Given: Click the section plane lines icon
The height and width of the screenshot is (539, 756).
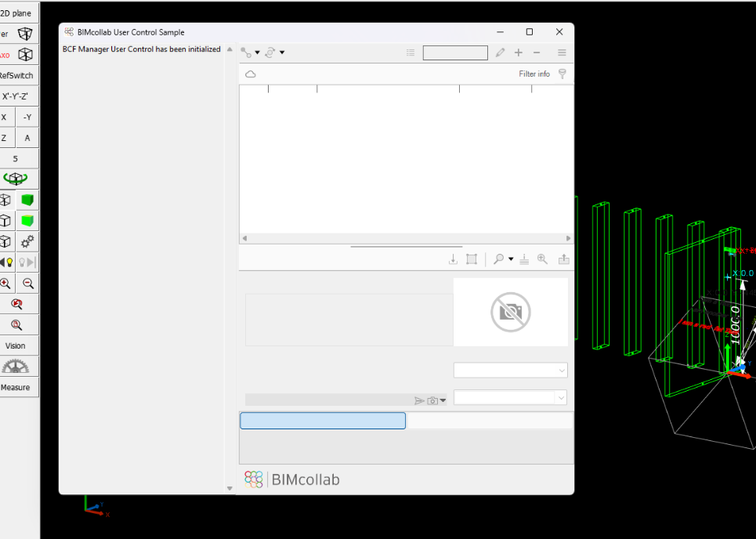Looking at the screenshot, I should pyautogui.click(x=524, y=259).
